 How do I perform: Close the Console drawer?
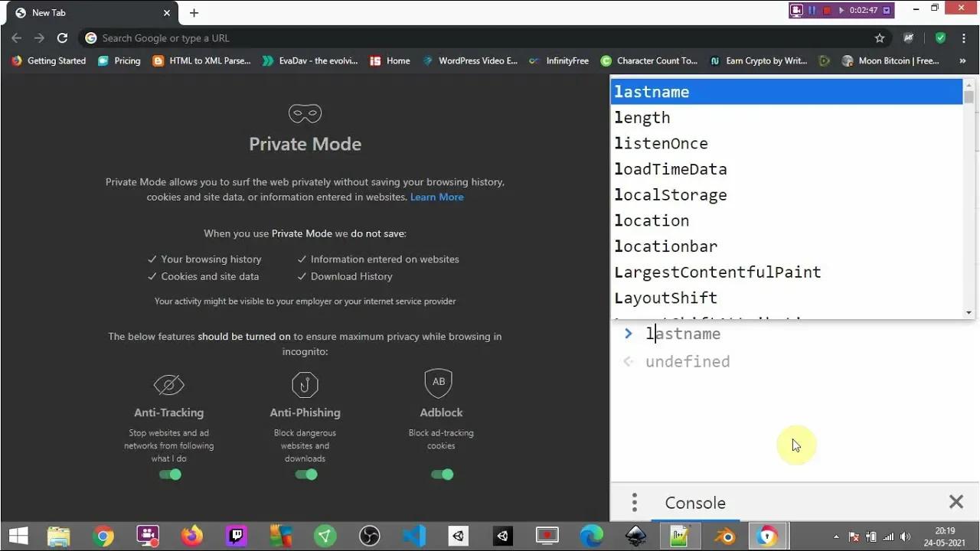pos(956,502)
